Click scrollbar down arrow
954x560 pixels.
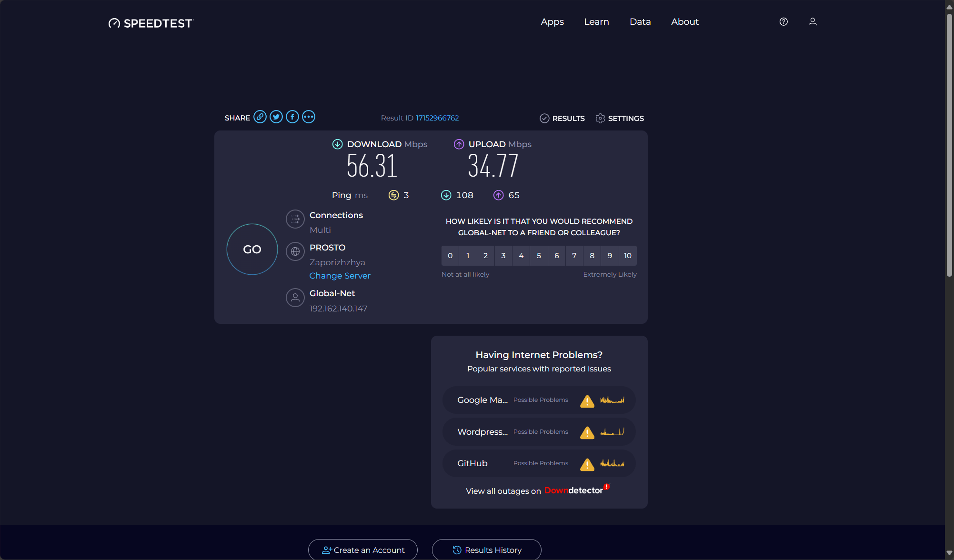[x=949, y=553]
